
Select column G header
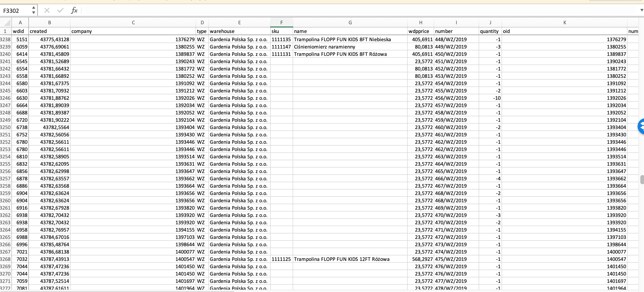click(x=350, y=22)
